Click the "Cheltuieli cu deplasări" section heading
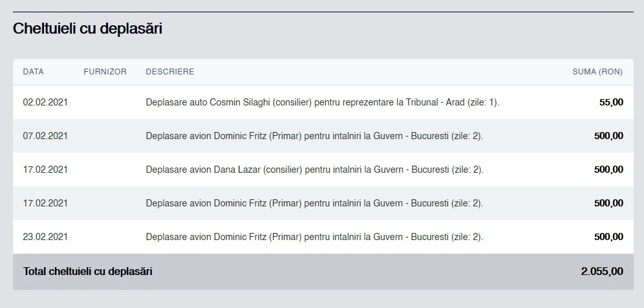The height and width of the screenshot is (308, 644). [x=87, y=29]
